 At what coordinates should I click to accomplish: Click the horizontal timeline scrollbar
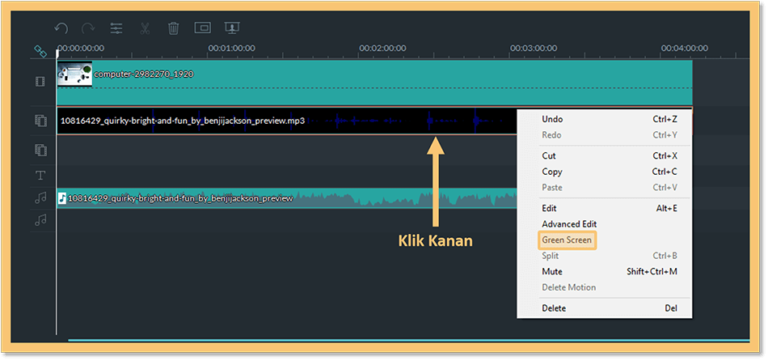click(x=408, y=340)
